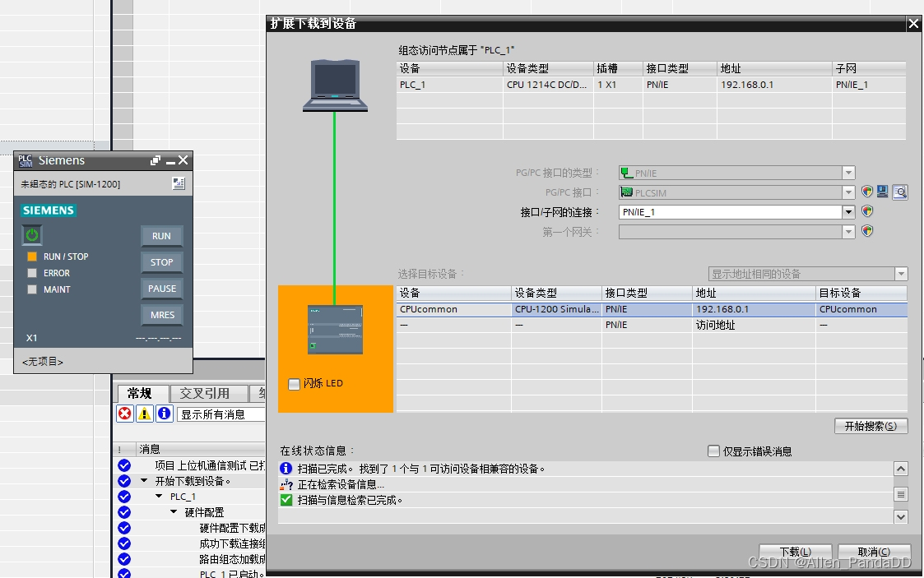Click status check icon for 开始下载到设备 row
Screen dimensions: 924x578
pyautogui.click(x=124, y=481)
